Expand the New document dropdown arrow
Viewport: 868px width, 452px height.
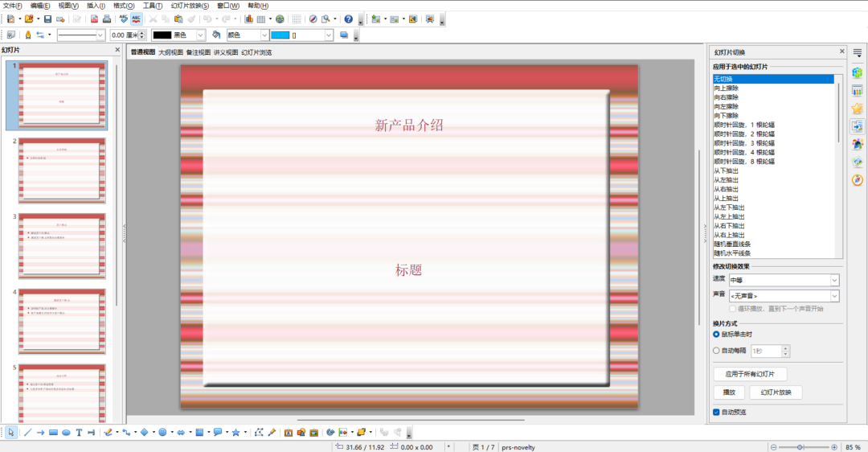pos(19,18)
